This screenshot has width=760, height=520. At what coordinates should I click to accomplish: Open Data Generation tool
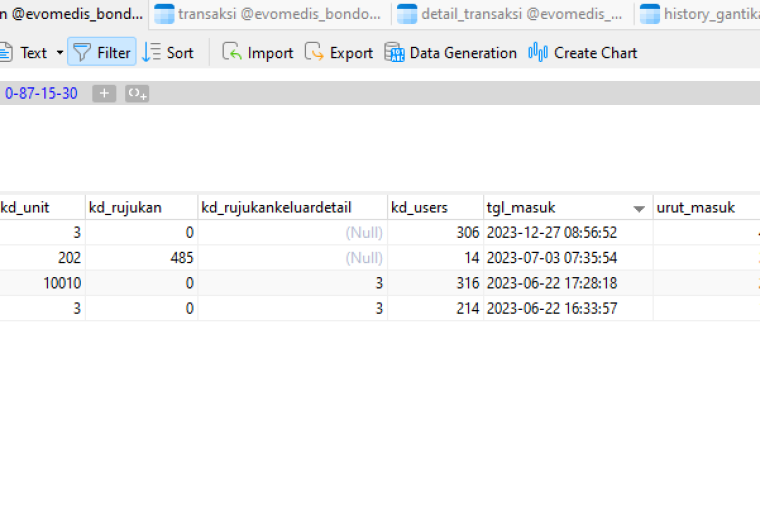point(450,52)
